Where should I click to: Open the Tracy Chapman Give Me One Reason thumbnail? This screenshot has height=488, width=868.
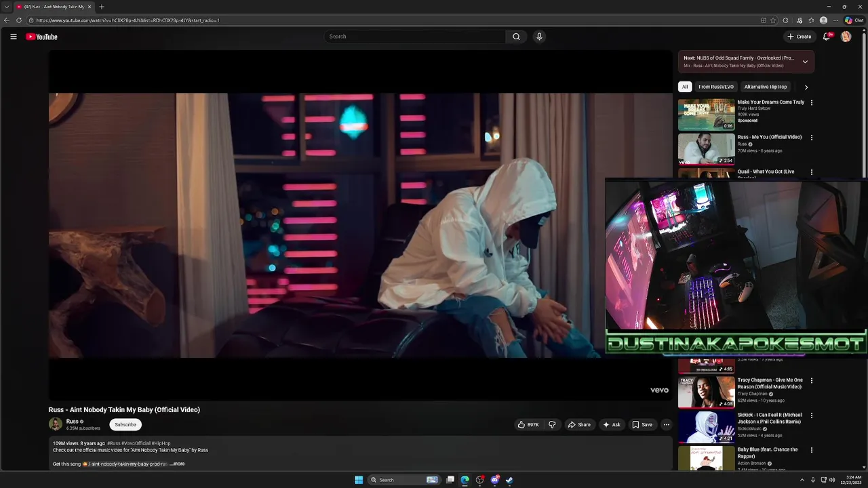[707, 392]
